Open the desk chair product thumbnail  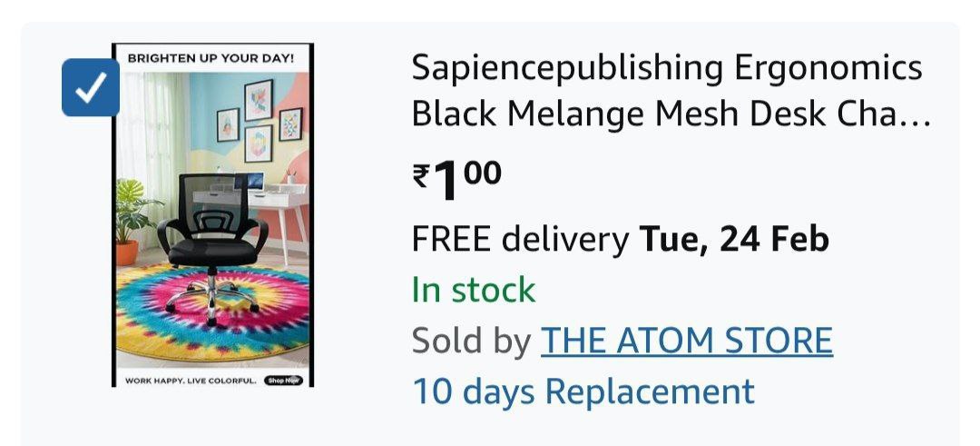coord(212,215)
